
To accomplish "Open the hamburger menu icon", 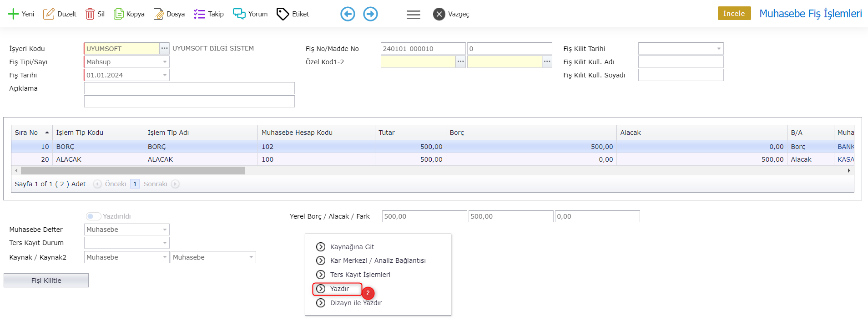I will click(x=413, y=15).
